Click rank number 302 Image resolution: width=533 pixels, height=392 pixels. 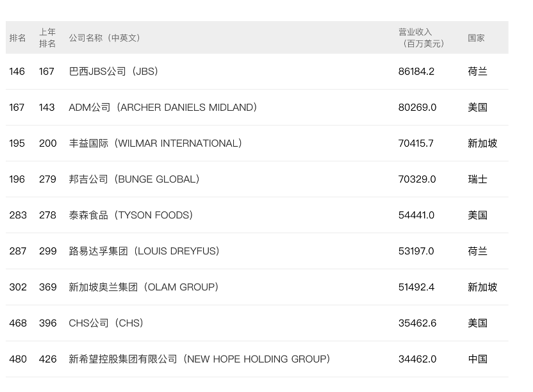pyautogui.click(x=18, y=287)
